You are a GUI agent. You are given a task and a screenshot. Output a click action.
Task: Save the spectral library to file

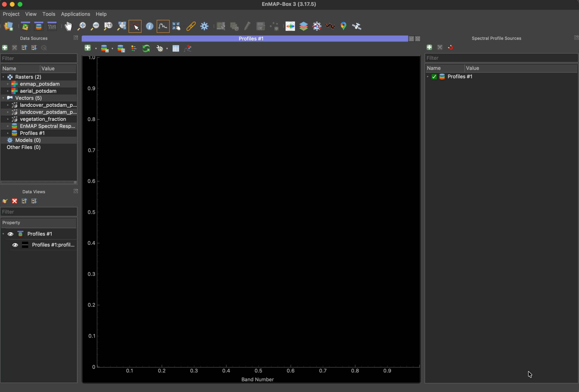point(121,48)
